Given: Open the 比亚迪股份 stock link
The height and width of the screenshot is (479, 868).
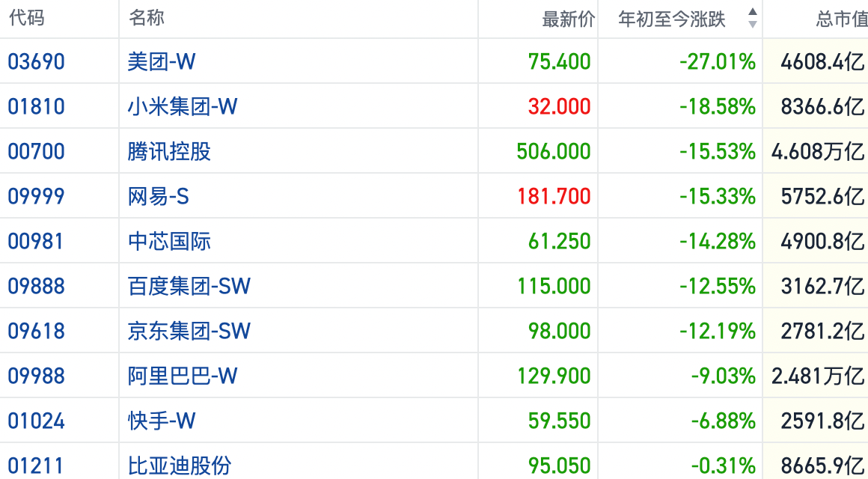Looking at the screenshot, I should [x=180, y=466].
